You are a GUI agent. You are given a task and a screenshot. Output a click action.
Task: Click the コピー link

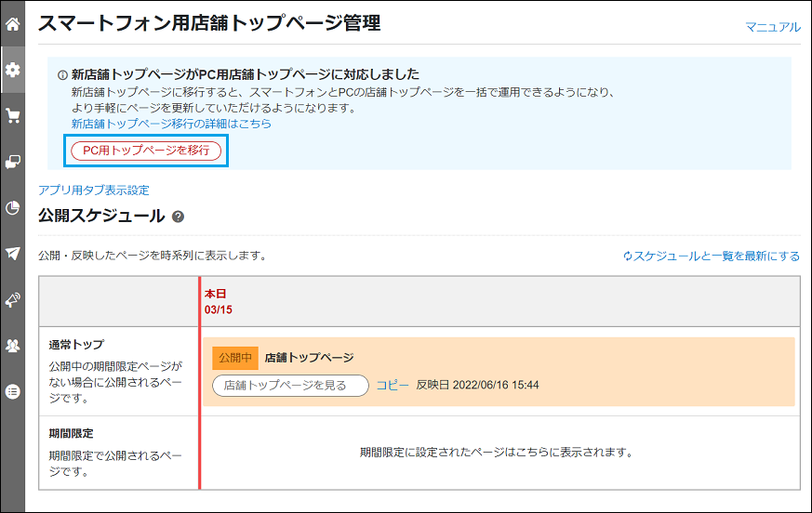pos(392,385)
